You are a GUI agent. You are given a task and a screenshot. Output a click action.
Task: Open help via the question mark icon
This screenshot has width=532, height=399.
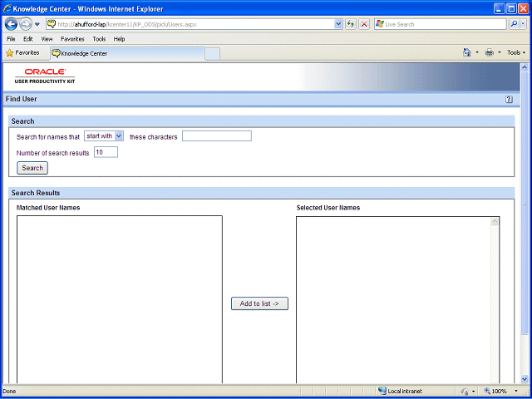(x=509, y=100)
